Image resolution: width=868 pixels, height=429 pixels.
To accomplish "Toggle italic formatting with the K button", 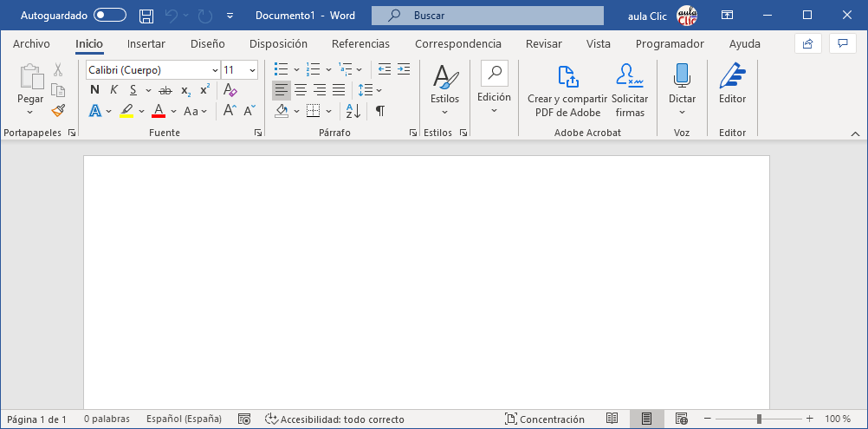I will [113, 90].
